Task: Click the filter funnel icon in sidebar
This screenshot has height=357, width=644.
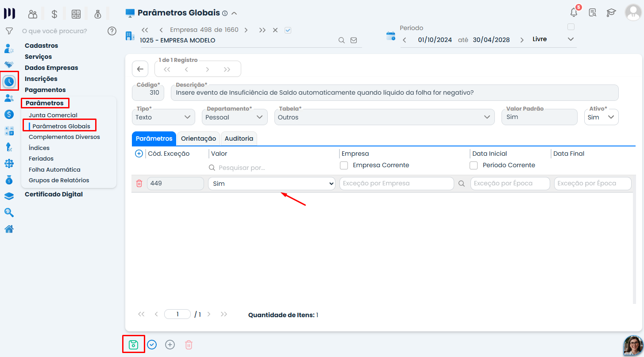Action: 8,31
